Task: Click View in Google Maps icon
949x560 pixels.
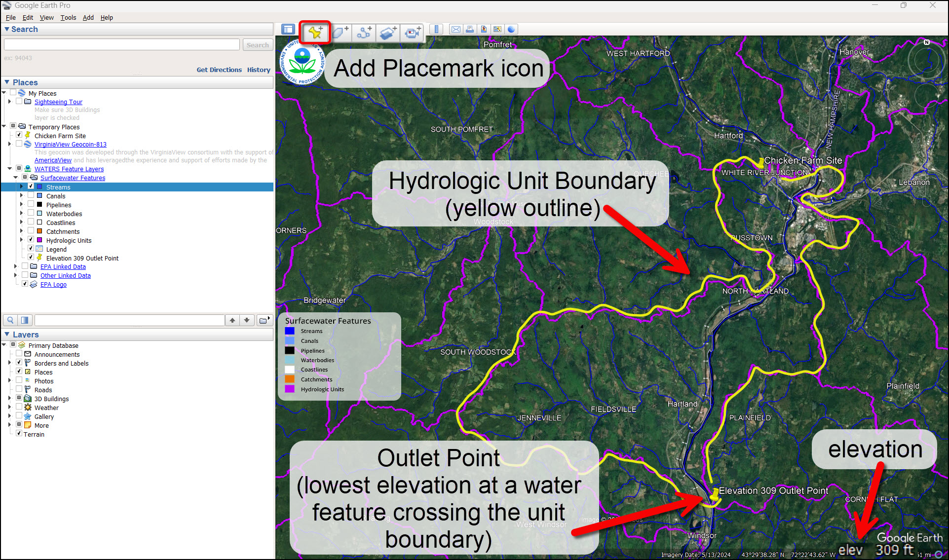Action: point(497,30)
